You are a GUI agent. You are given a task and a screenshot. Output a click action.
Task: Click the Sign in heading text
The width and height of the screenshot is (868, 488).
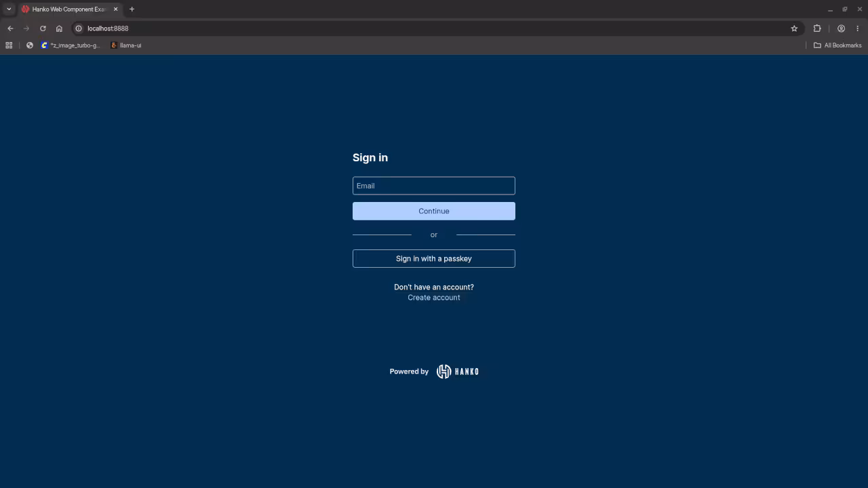click(370, 157)
